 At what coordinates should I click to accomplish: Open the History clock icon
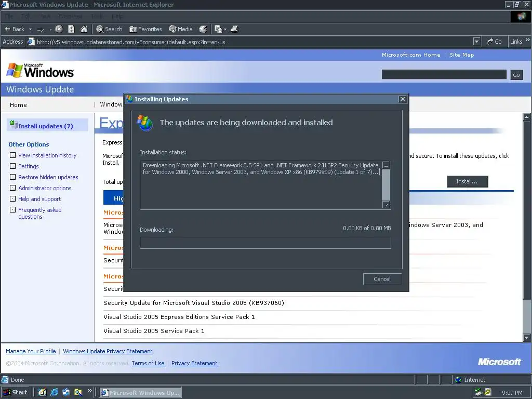[x=203, y=29]
